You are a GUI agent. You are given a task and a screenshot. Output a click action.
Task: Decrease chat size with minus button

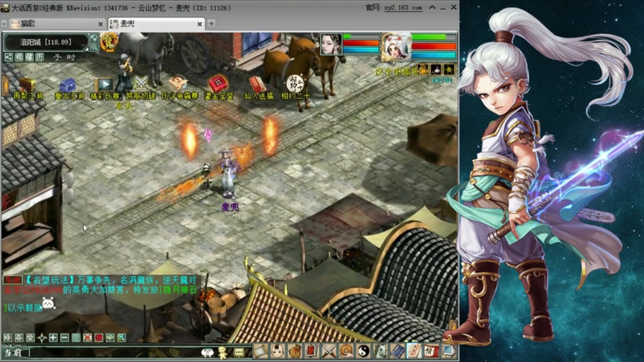[64, 338]
